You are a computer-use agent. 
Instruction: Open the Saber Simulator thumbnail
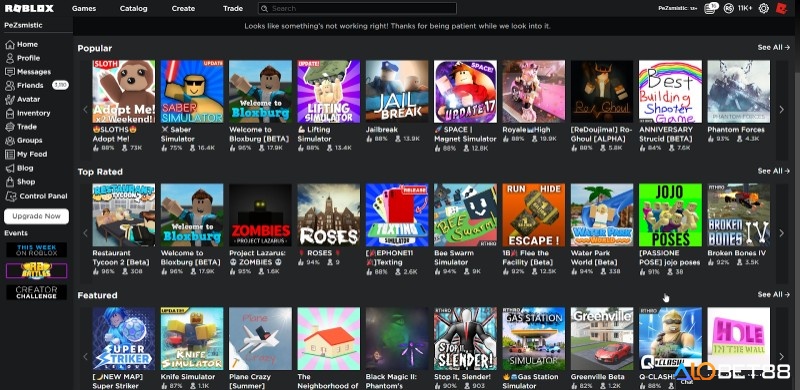click(192, 91)
